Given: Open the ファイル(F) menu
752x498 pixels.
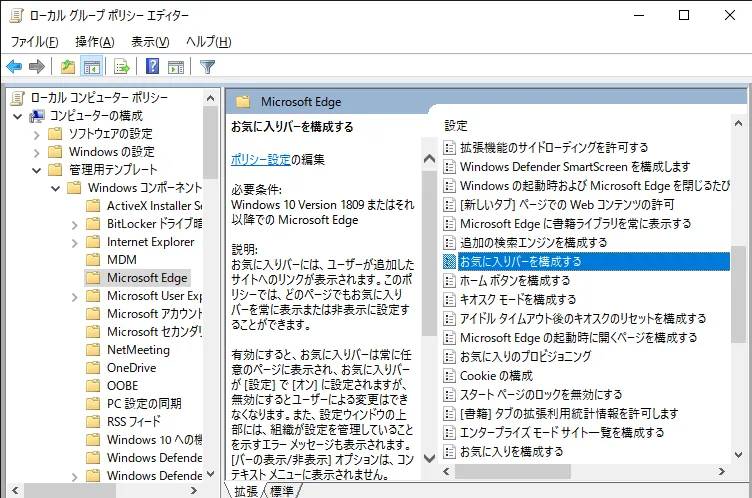Looking at the screenshot, I should 35,42.
